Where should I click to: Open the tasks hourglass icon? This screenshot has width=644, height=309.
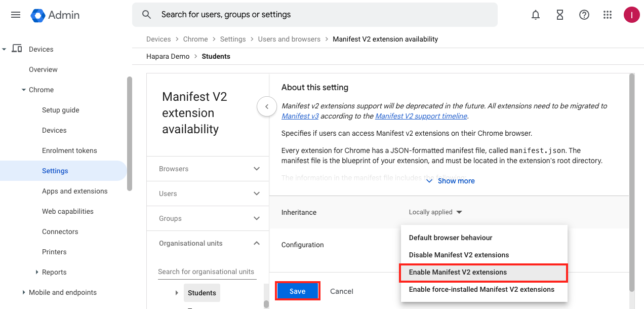click(x=560, y=15)
